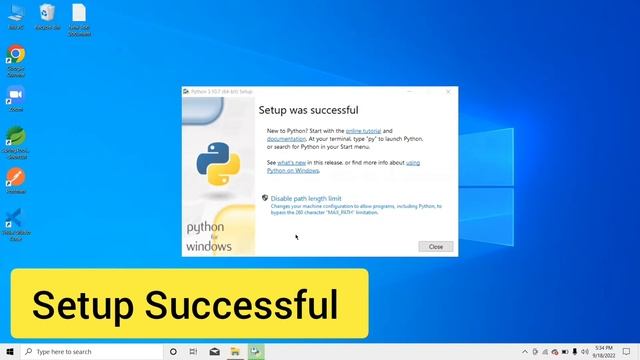Open the documentation link
Image resolution: width=640 pixels, height=360 pixels.
pyautogui.click(x=286, y=139)
